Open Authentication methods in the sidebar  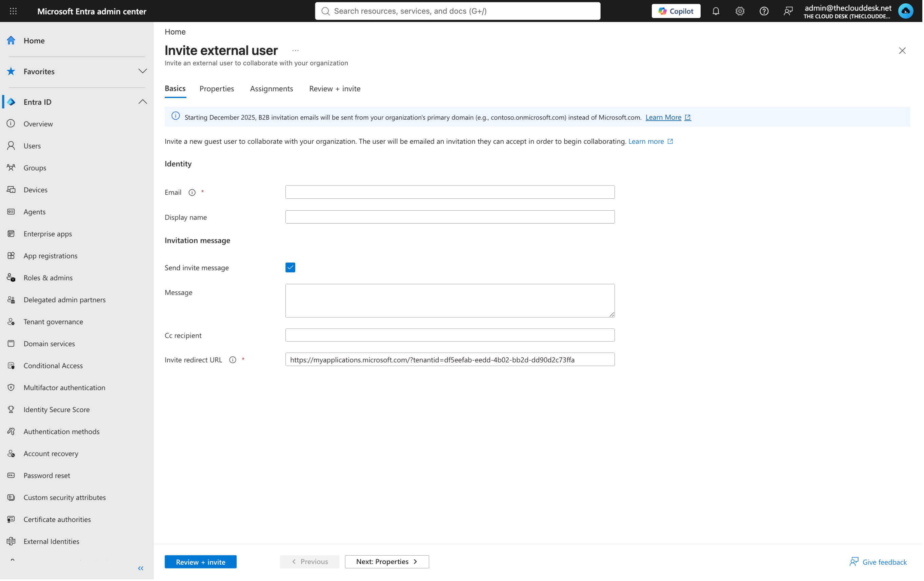(61, 431)
